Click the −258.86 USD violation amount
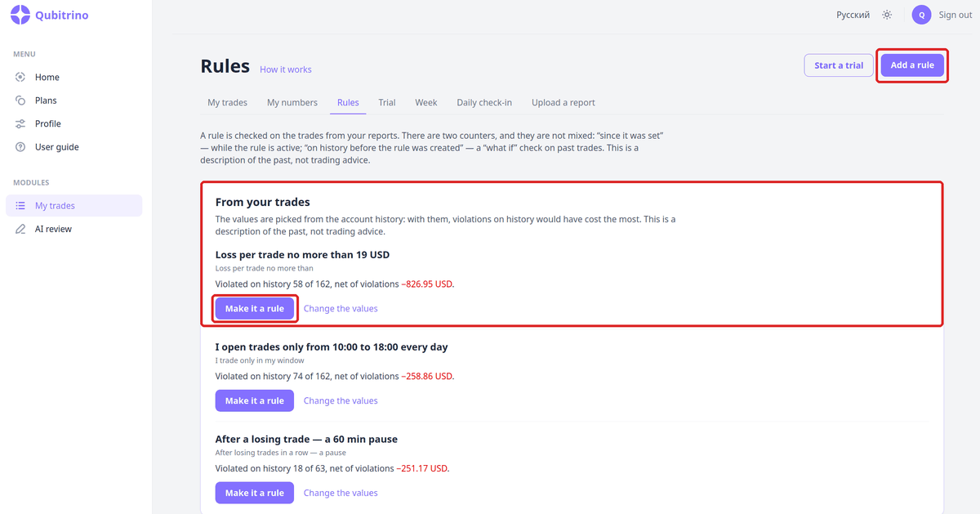The image size is (980, 514). tap(427, 377)
